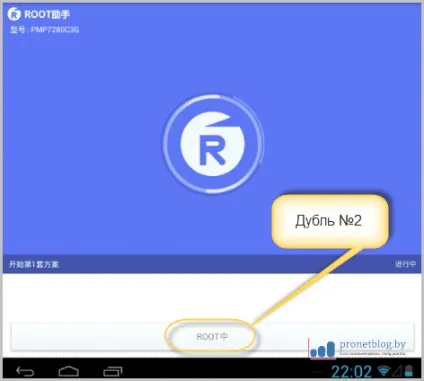Viewport: 424px width, 381px height.
Task: Tap the ROOT助手 logo icon in header
Action: click(14, 14)
